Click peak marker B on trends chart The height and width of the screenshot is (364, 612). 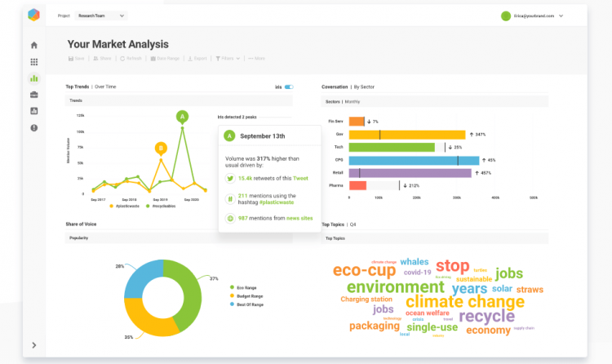(x=162, y=148)
